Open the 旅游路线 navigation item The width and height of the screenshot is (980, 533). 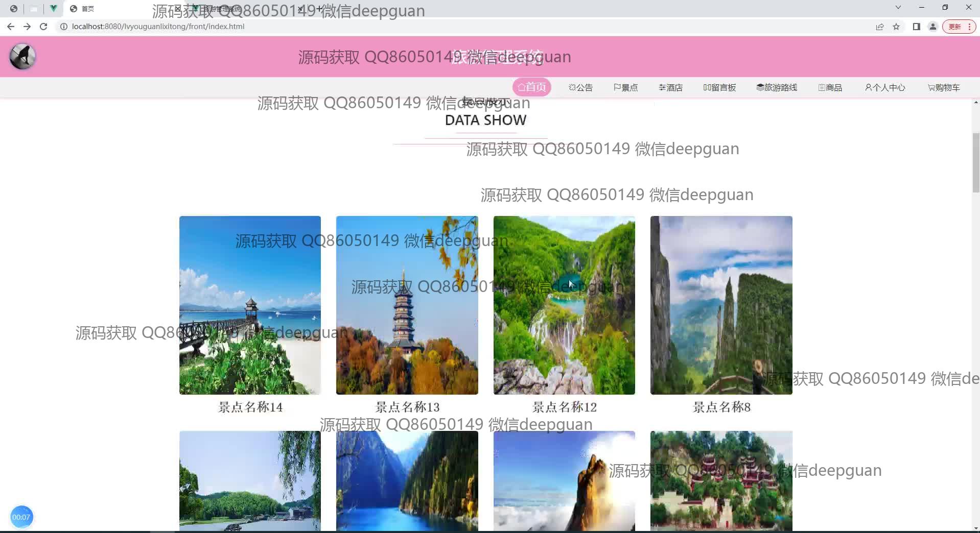pyautogui.click(x=777, y=87)
